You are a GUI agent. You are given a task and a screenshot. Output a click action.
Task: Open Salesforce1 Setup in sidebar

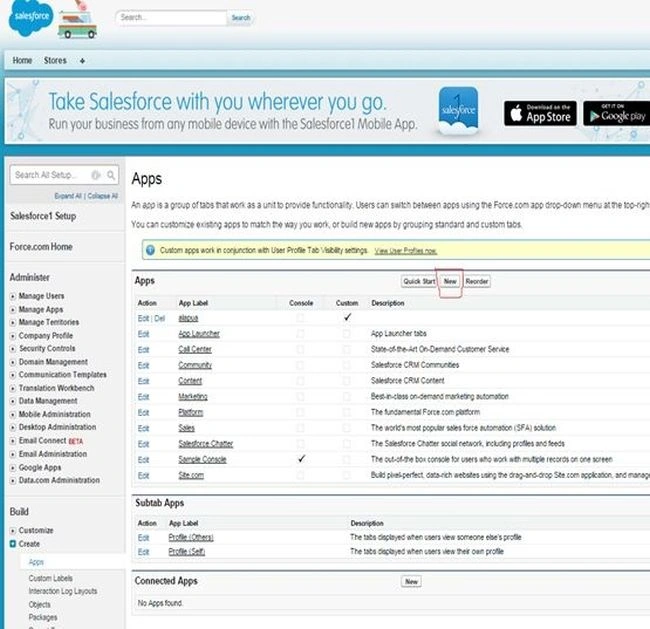pos(43,216)
